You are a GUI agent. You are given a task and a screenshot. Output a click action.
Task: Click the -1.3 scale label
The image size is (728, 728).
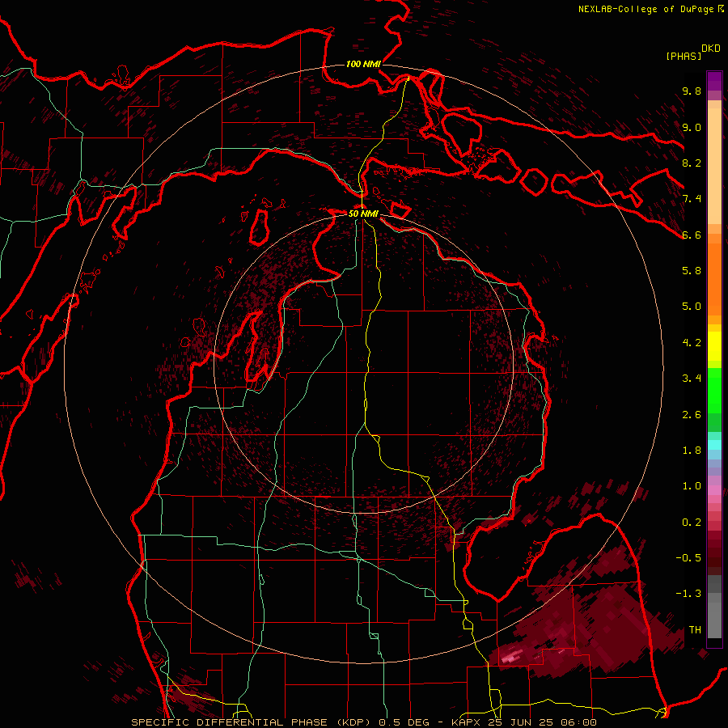(x=688, y=594)
